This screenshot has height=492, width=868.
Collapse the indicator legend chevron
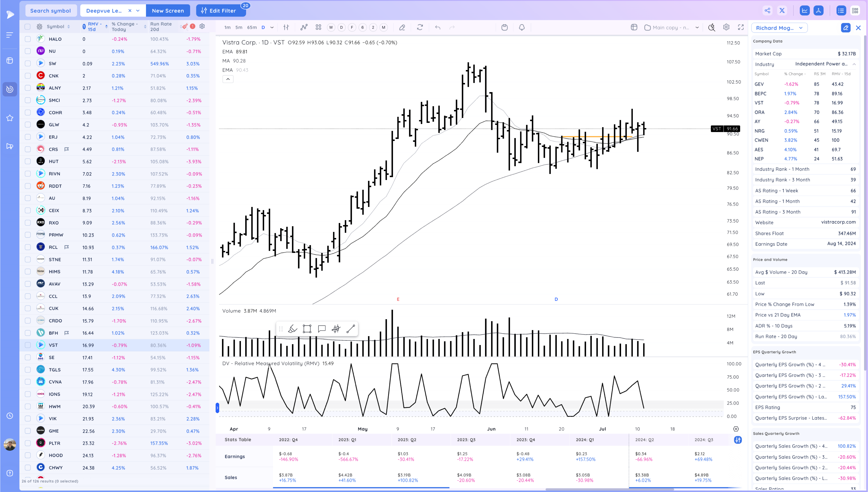[x=228, y=79]
